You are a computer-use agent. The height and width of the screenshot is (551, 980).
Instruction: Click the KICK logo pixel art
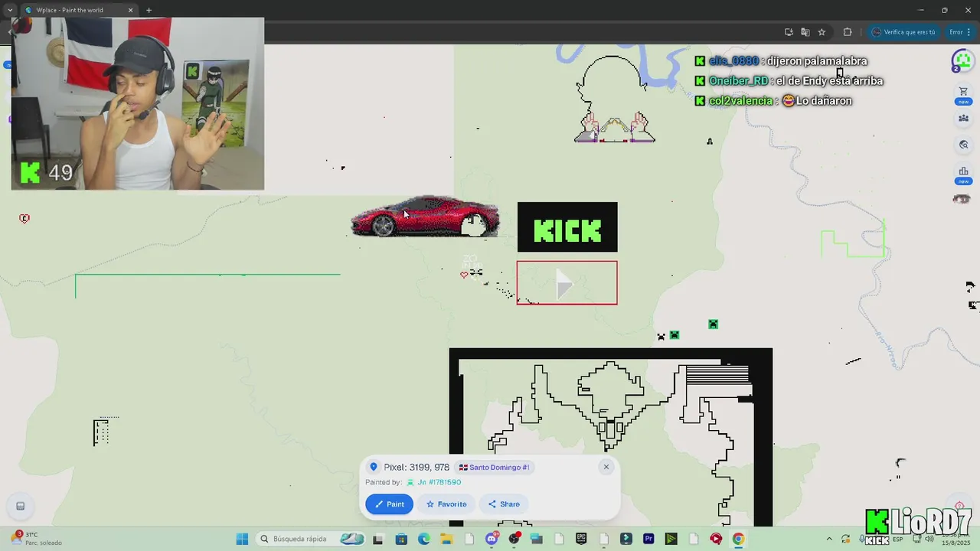pyautogui.click(x=567, y=227)
